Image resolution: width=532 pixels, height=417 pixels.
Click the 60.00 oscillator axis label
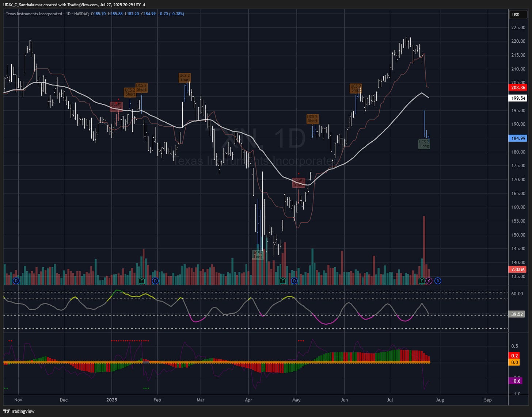[x=517, y=294]
